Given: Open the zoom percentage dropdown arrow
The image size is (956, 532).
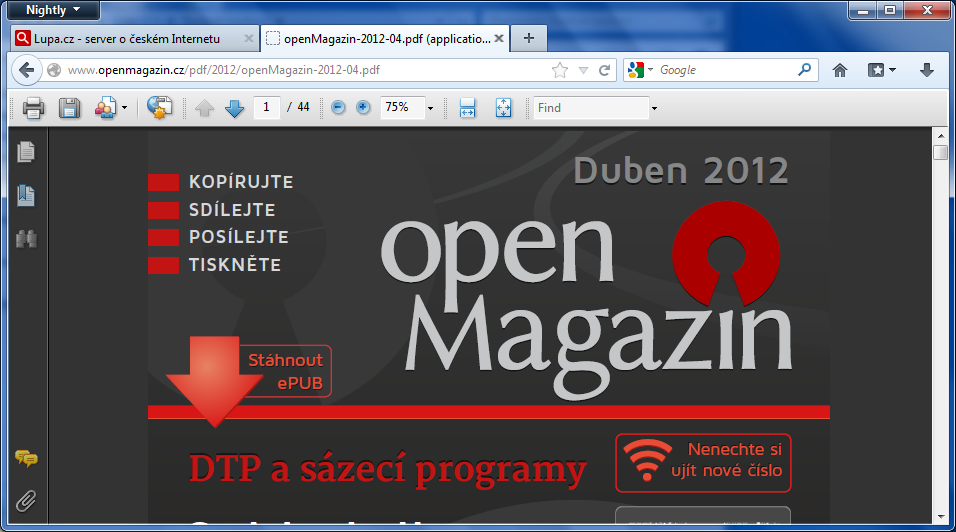Looking at the screenshot, I should (x=430, y=108).
